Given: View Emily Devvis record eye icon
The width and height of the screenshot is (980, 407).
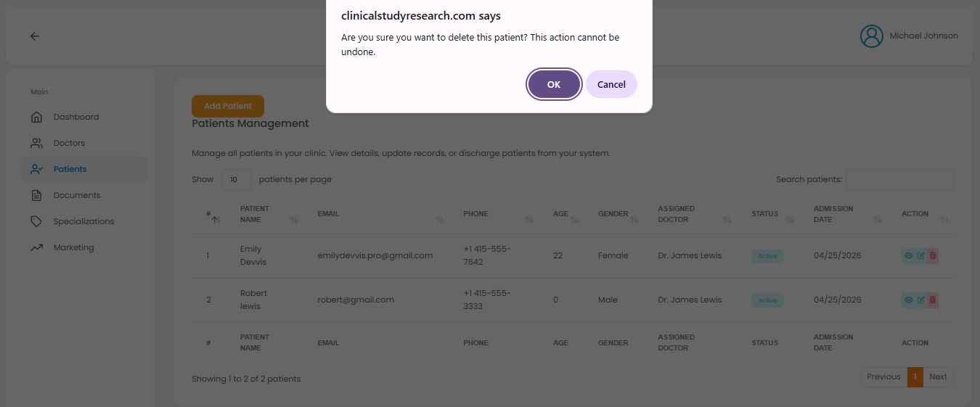Looking at the screenshot, I should click(x=908, y=255).
